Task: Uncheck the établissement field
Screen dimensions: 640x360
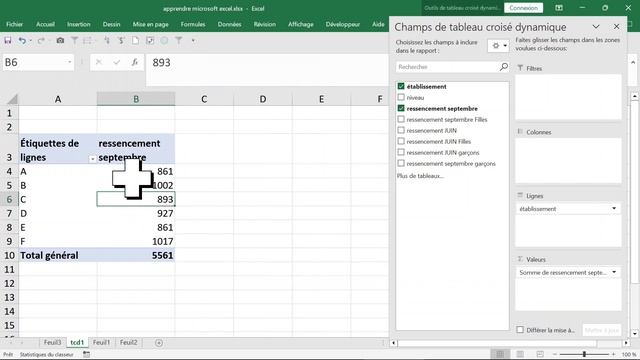Action: click(x=401, y=86)
